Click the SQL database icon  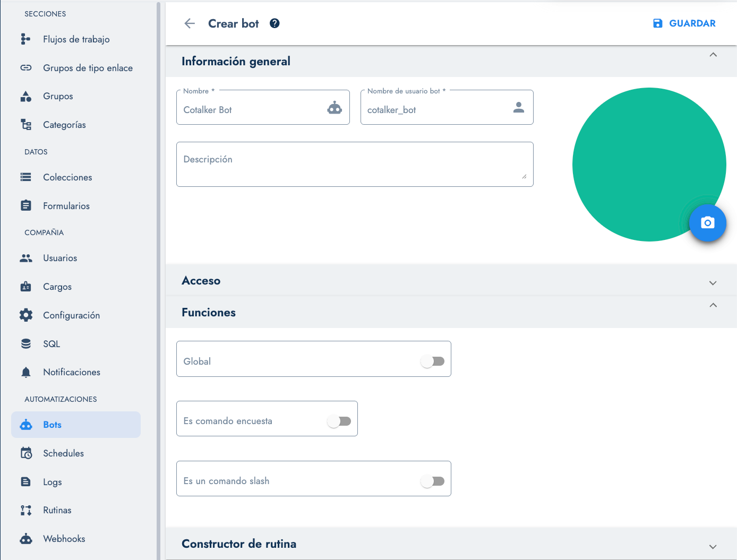(x=25, y=343)
